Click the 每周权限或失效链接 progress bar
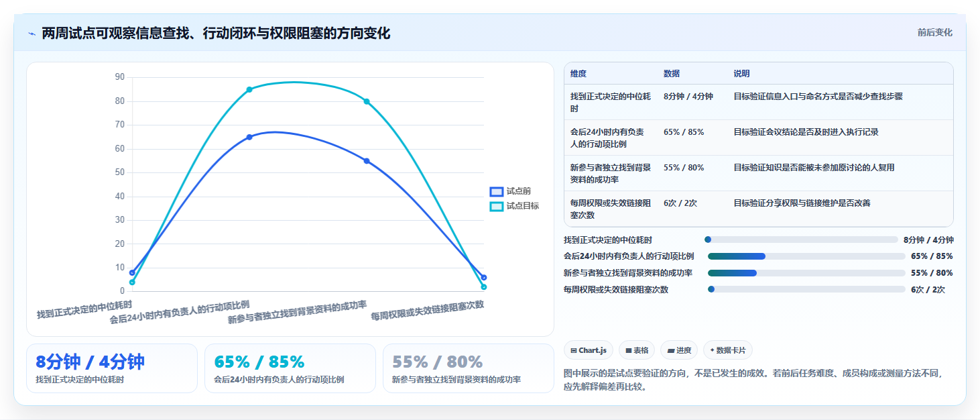The height and width of the screenshot is (420, 980). coord(806,290)
